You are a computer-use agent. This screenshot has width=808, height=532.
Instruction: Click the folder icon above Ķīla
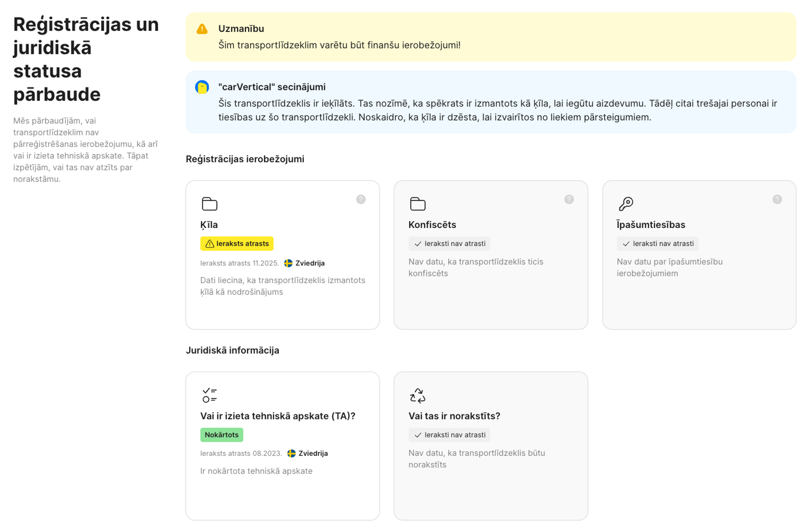click(209, 204)
